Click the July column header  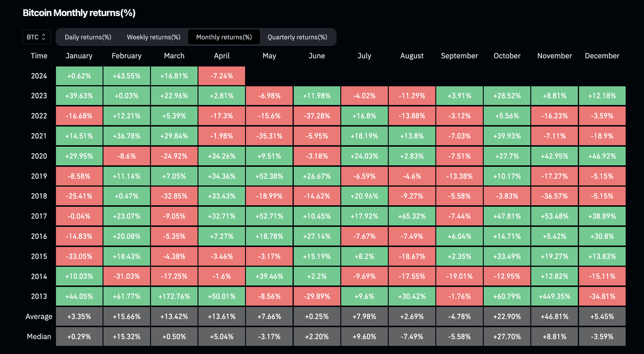[x=364, y=56]
